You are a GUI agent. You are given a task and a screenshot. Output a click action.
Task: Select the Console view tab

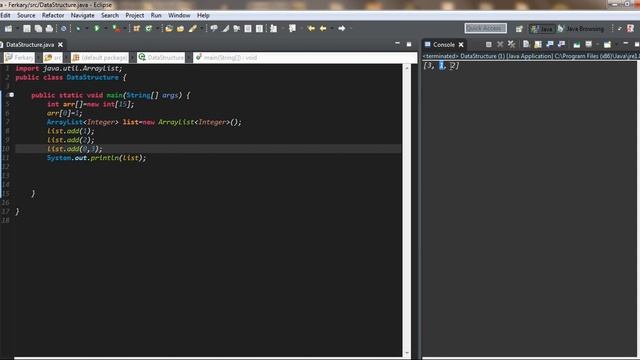[x=444, y=44]
